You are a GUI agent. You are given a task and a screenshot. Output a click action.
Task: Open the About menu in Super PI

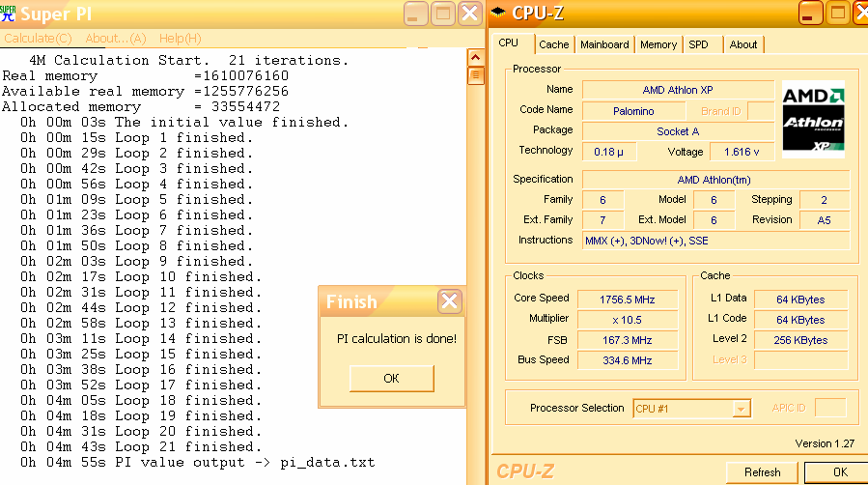click(115, 39)
